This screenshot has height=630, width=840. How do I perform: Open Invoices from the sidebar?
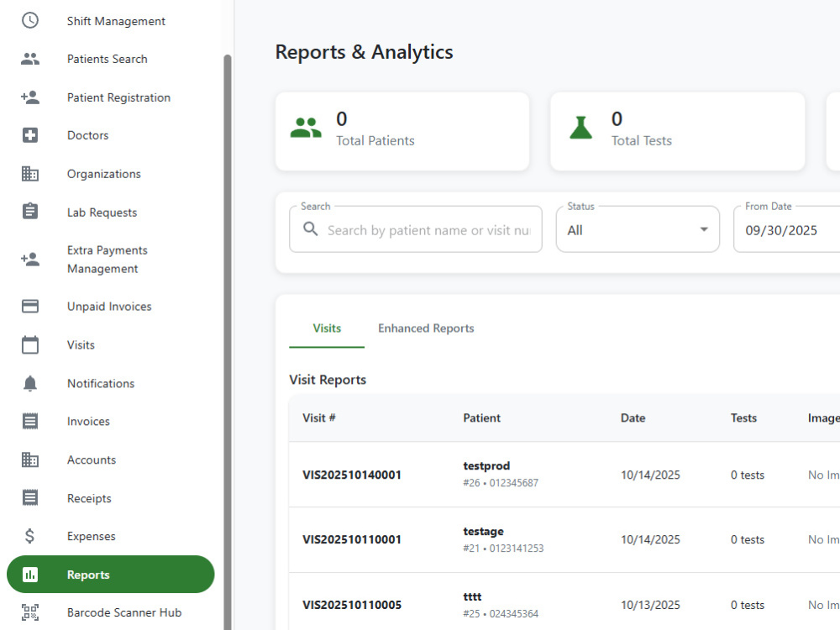coord(88,422)
